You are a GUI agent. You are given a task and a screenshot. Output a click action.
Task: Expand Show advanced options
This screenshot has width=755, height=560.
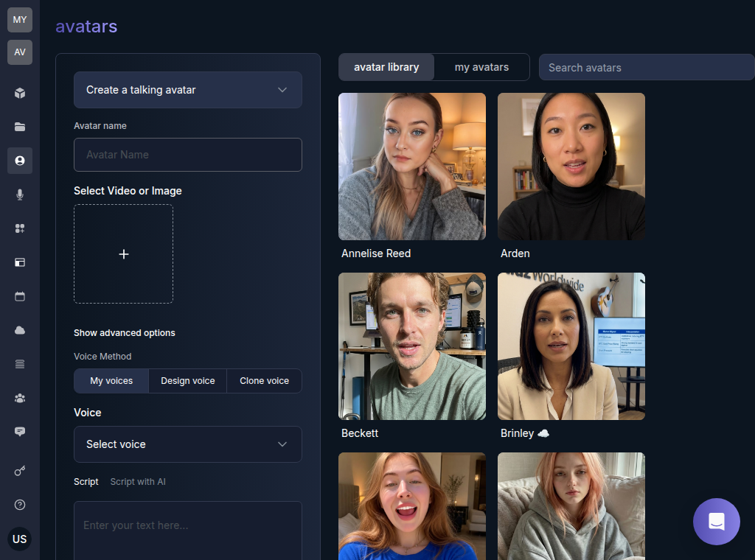(x=124, y=333)
